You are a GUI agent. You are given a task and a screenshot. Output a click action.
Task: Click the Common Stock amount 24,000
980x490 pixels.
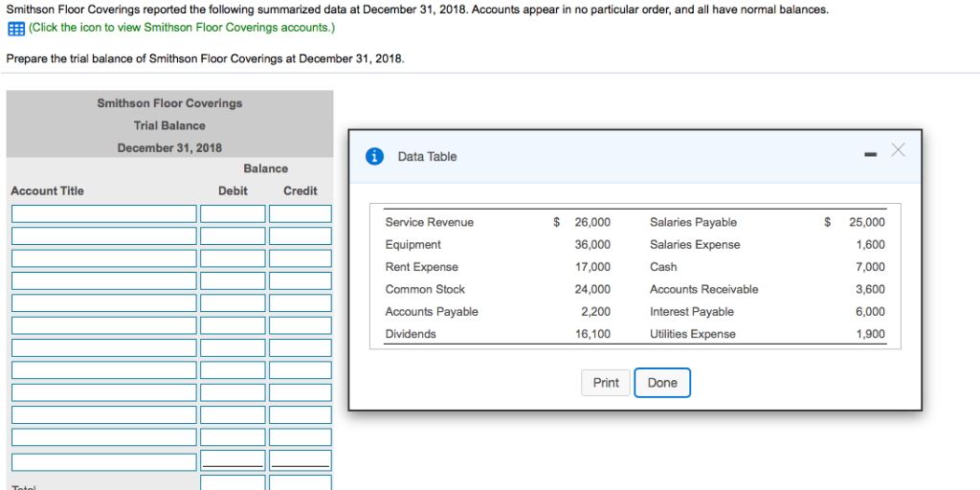tap(592, 289)
